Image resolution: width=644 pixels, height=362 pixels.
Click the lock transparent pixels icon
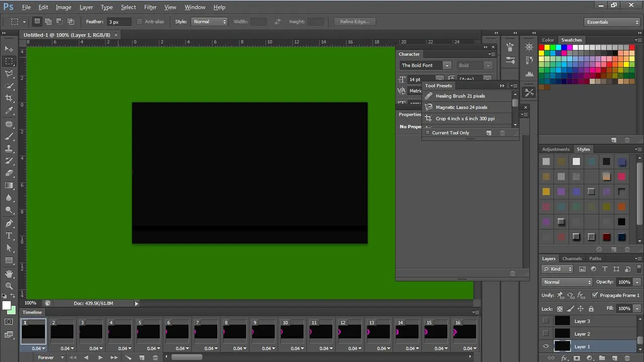(x=560, y=309)
